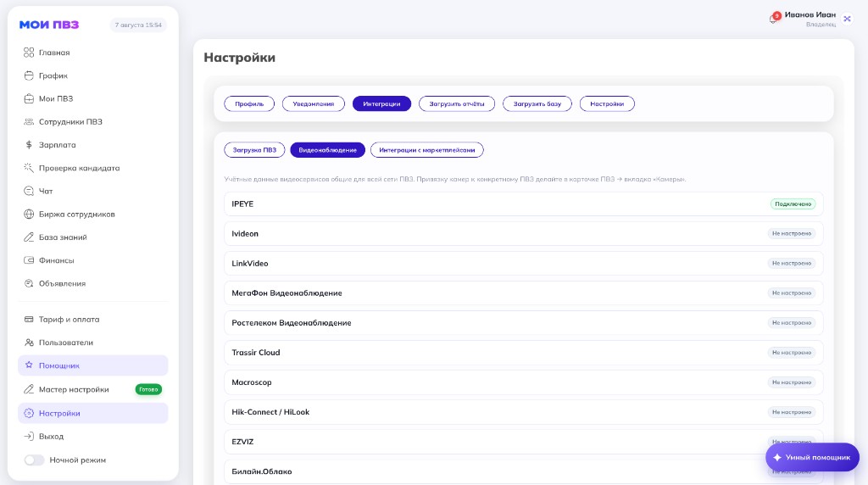Viewport: 868px width, 485px height.
Task: Expand the LinkVideo integration row
Action: pyautogui.click(x=523, y=264)
